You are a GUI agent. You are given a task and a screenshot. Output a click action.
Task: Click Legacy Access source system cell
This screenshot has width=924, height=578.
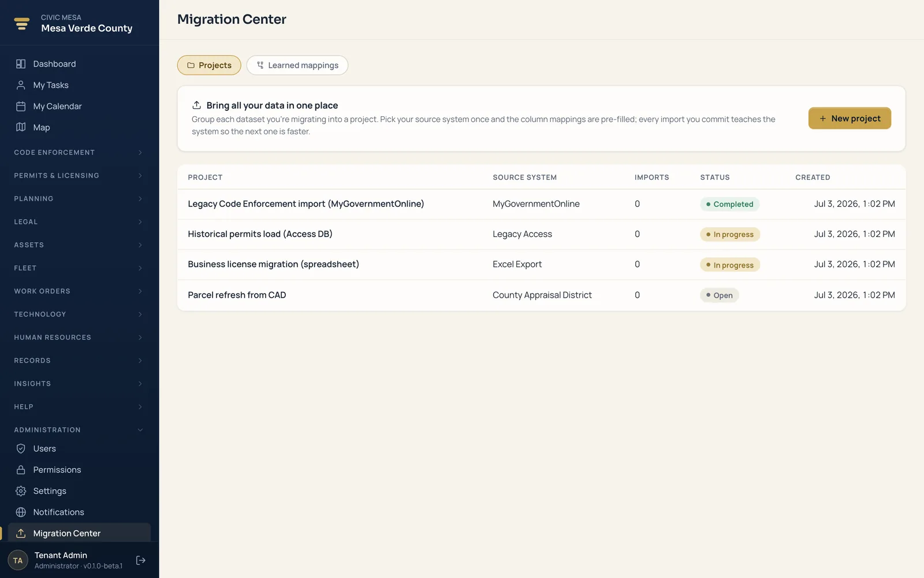pyautogui.click(x=522, y=234)
